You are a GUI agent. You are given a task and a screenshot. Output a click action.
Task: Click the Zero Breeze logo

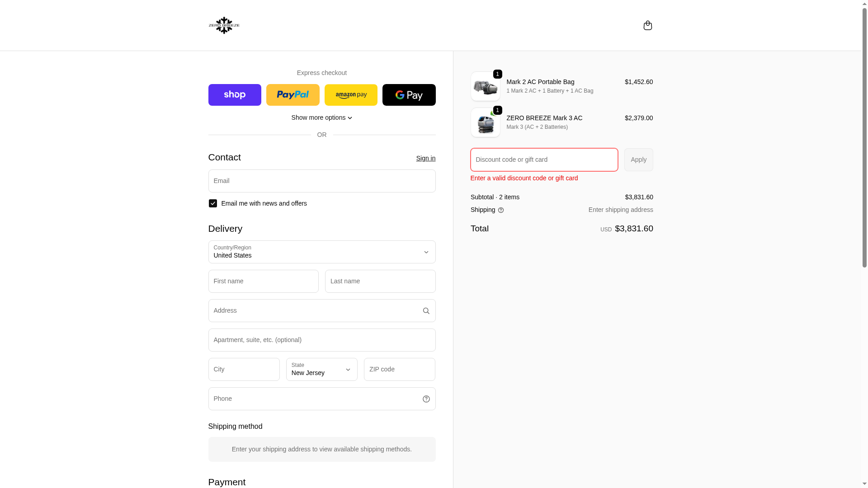pos(224,25)
